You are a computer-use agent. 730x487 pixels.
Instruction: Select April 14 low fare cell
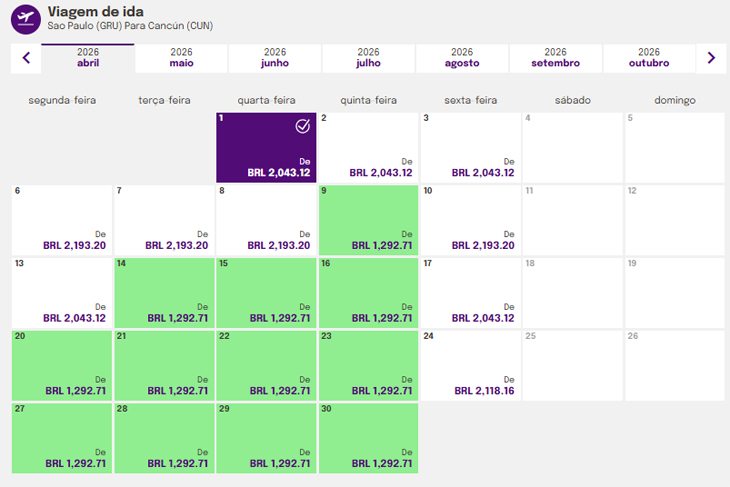[x=164, y=293]
